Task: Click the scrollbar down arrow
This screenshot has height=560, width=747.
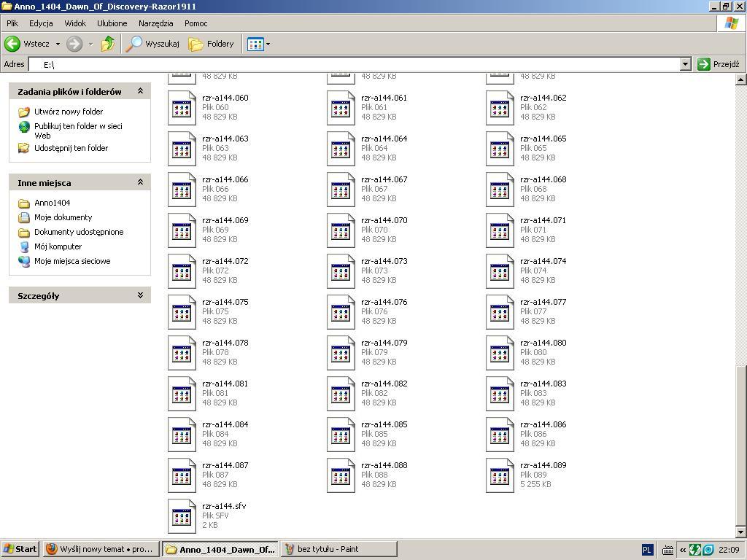Action: pos(741,532)
